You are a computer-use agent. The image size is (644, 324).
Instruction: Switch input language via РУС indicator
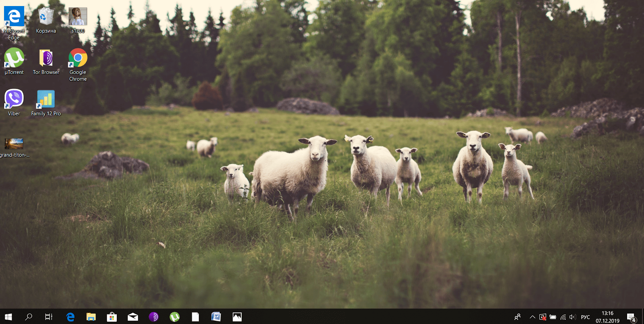(x=586, y=317)
